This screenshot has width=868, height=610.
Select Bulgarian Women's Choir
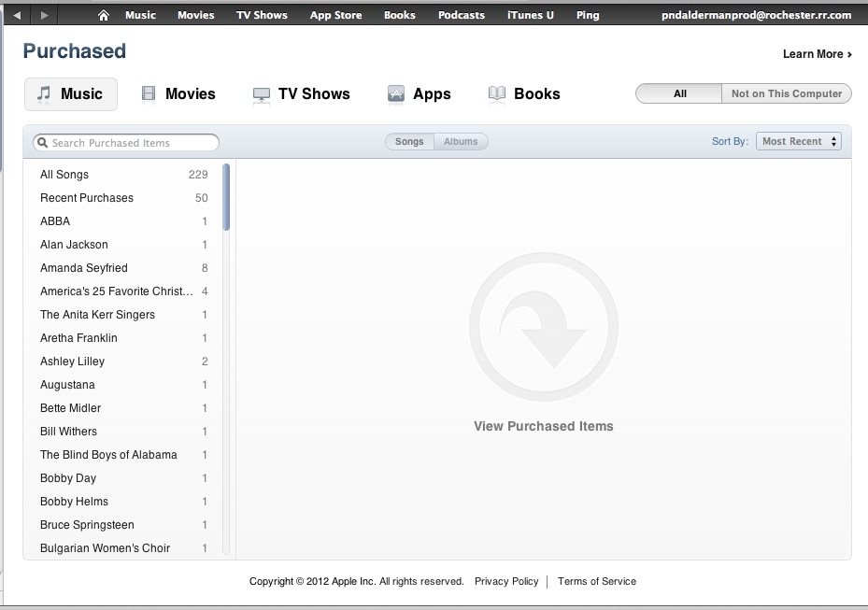[124, 548]
